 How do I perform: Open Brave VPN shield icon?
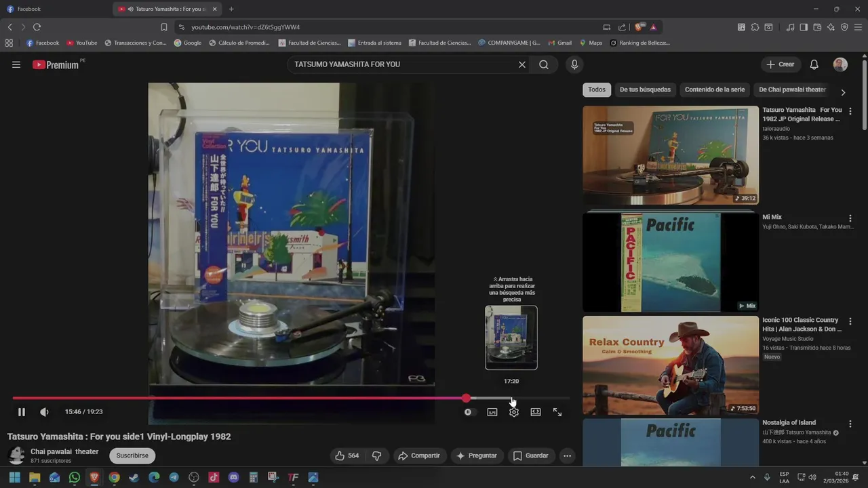click(844, 27)
